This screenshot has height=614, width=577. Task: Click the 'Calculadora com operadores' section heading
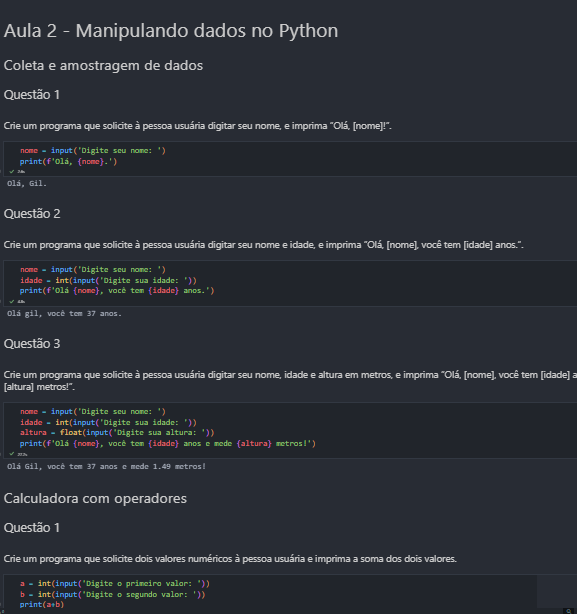(x=95, y=498)
